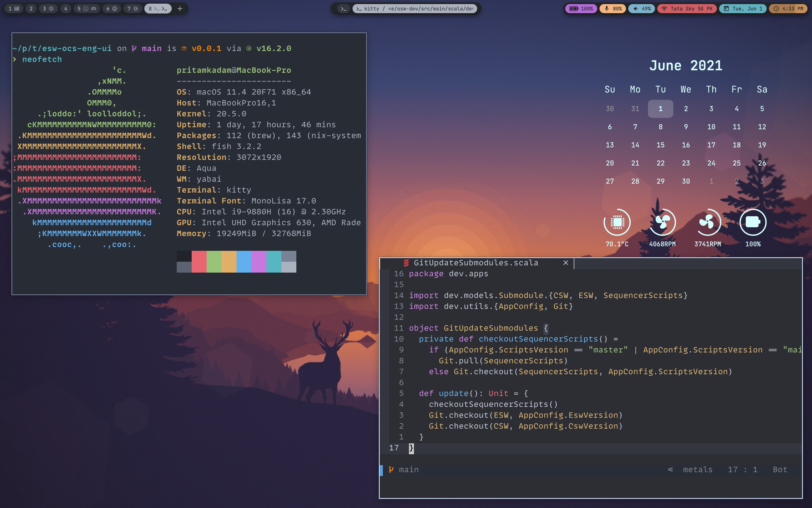812x508 pixels.
Task: Click the Bot scroll position indicator
Action: click(x=780, y=469)
